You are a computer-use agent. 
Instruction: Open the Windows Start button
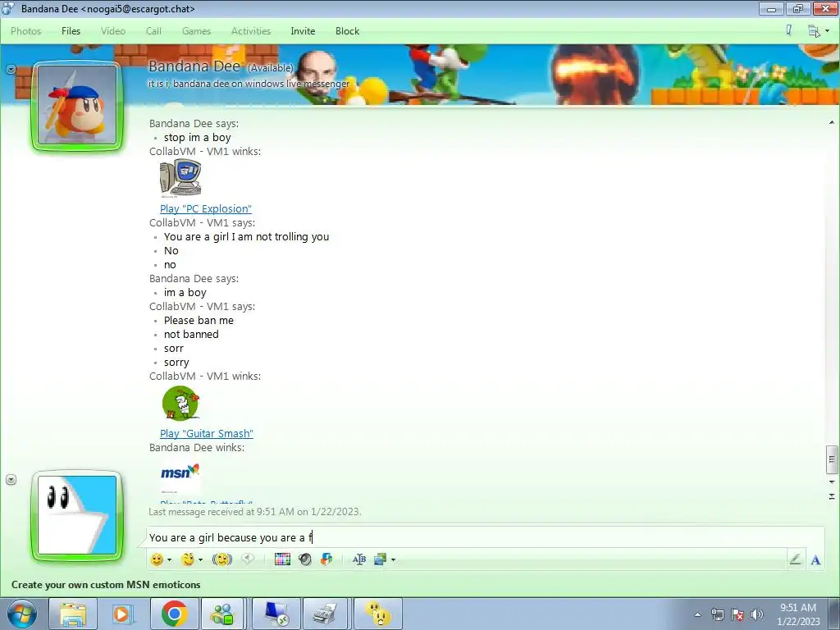pyautogui.click(x=21, y=614)
